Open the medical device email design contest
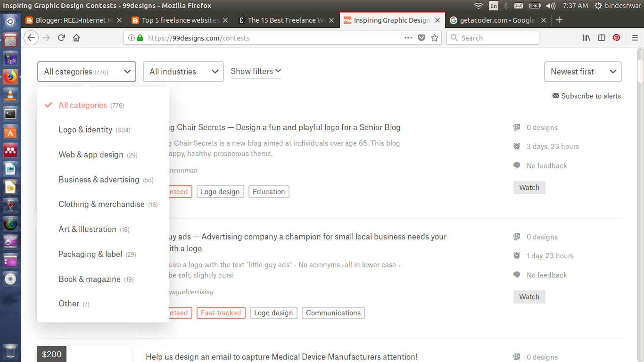 [281, 357]
